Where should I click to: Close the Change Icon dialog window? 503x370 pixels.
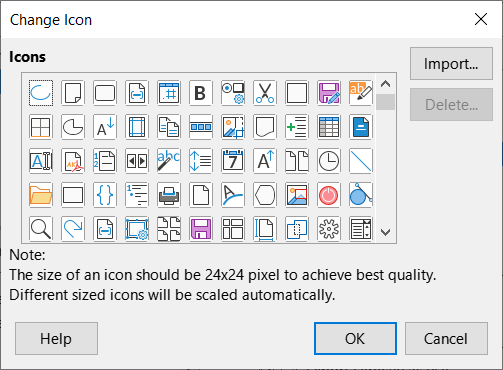pyautogui.click(x=481, y=19)
